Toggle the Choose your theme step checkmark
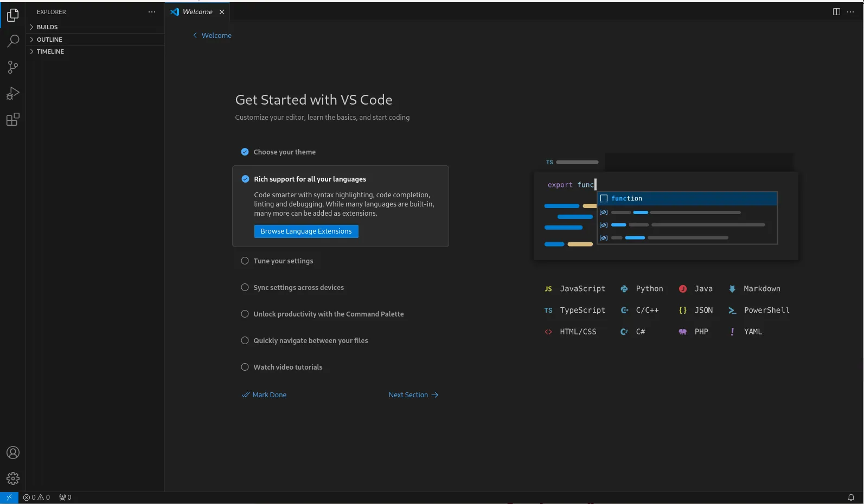This screenshot has width=864, height=504. pyautogui.click(x=245, y=152)
